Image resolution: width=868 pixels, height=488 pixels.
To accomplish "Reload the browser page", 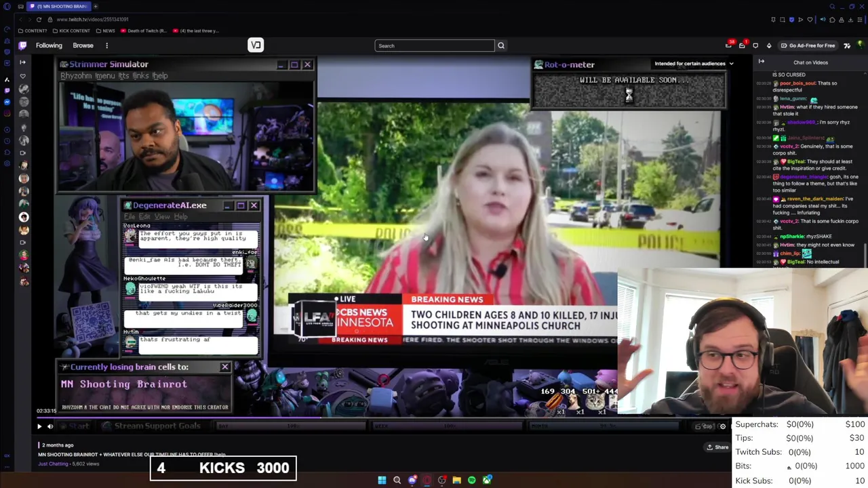I will coord(39,20).
